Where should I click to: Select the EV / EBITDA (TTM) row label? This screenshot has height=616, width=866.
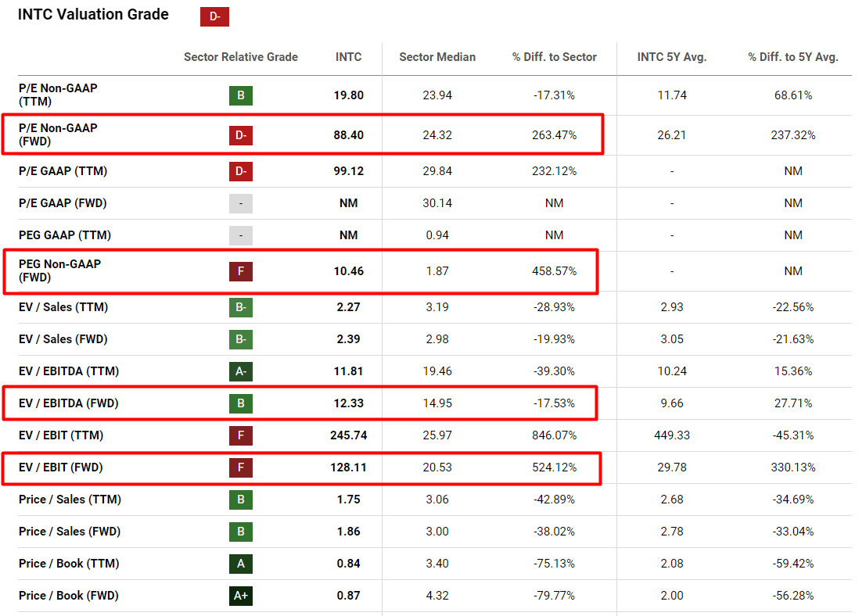pos(69,371)
